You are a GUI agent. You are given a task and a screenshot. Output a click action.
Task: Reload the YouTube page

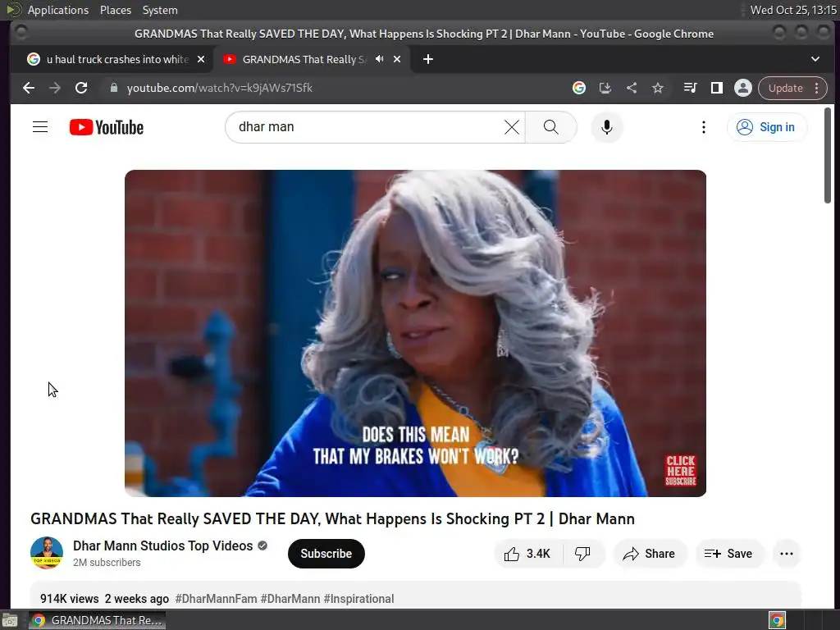pos(81,88)
